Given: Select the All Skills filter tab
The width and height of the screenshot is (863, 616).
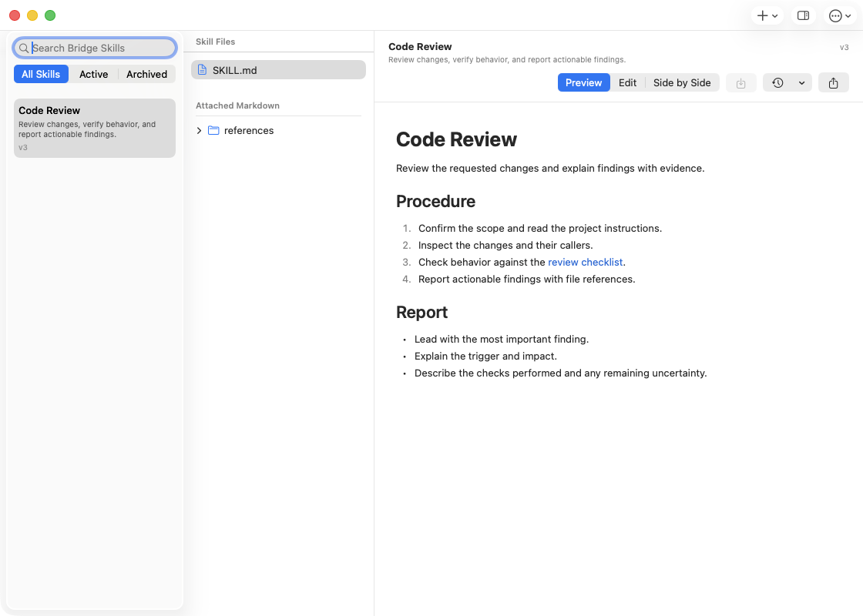Looking at the screenshot, I should click(41, 74).
